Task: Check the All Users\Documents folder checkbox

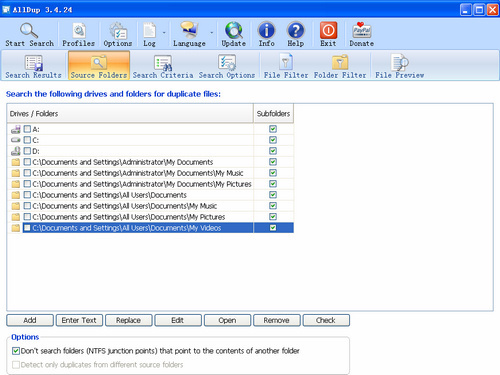Action: (27, 195)
